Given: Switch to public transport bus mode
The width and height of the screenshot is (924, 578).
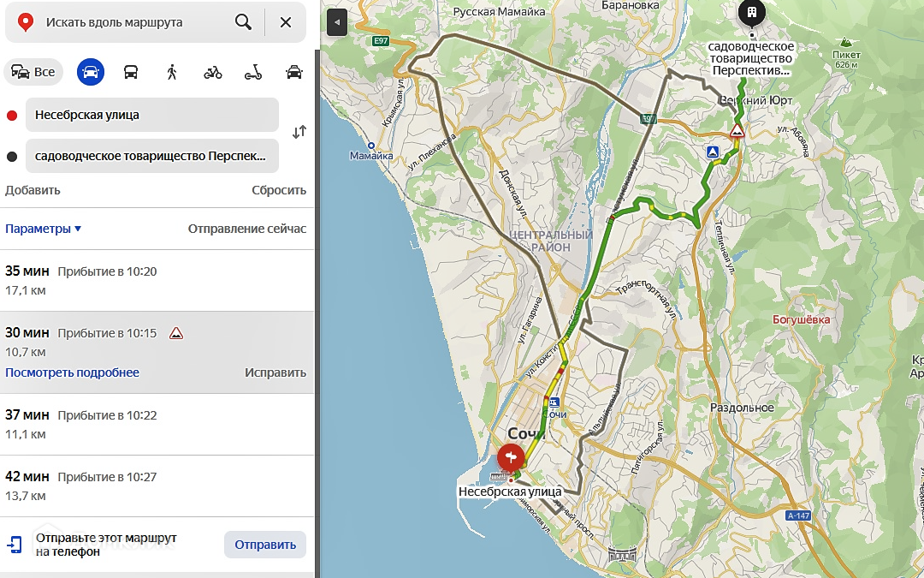Looking at the screenshot, I should (131, 72).
